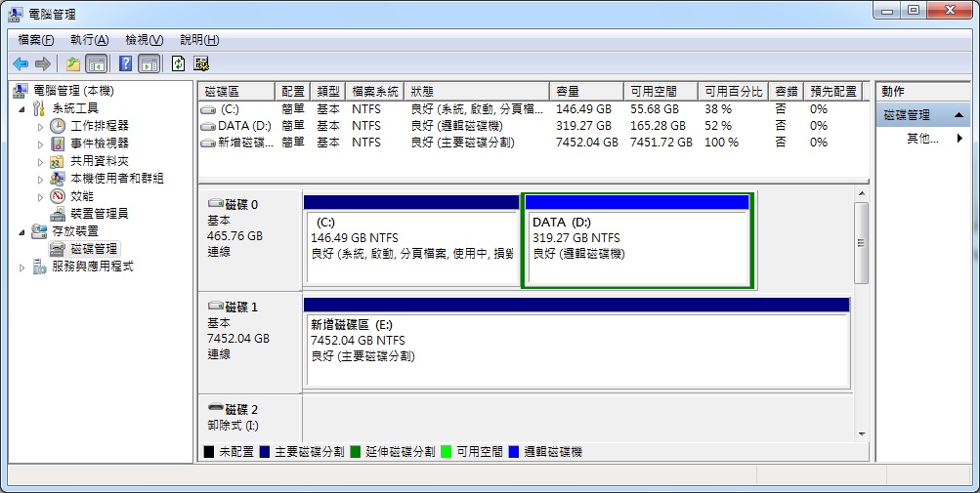
Task: Collapse the 存放裝置 tree node
Action: pyautogui.click(x=22, y=231)
